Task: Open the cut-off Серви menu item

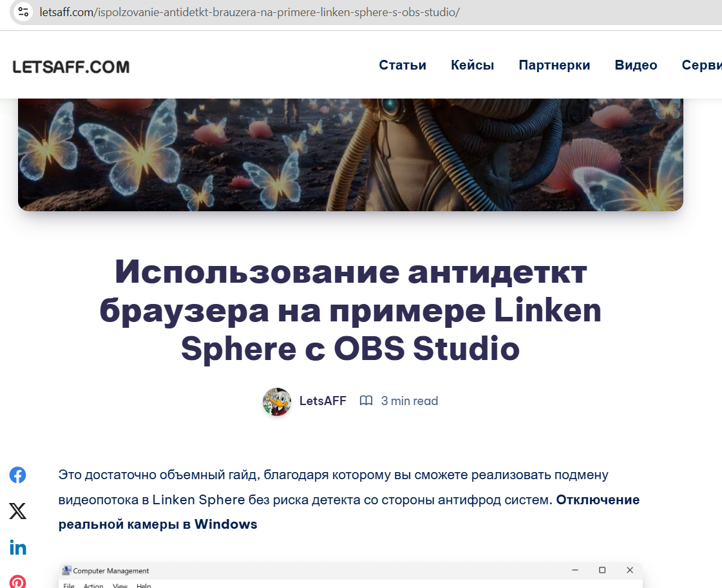Action: [702, 65]
